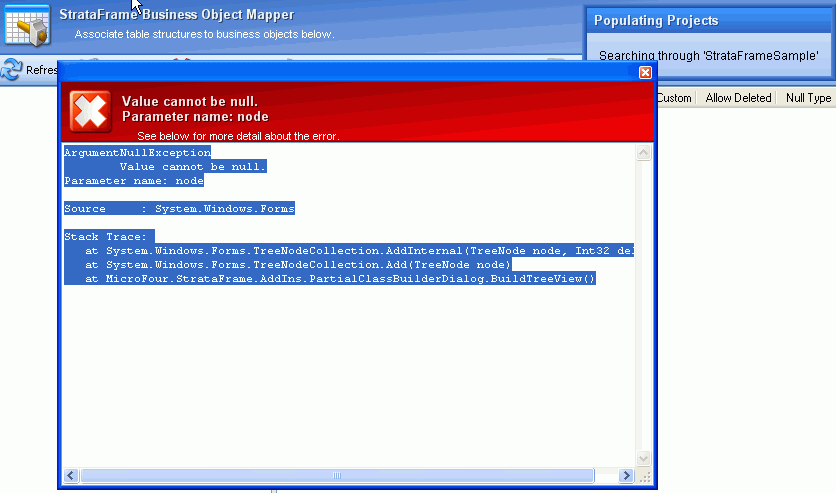Click the 'Value cannot be null' error heading
Viewport: 836px width, 493px height.
pos(189,101)
